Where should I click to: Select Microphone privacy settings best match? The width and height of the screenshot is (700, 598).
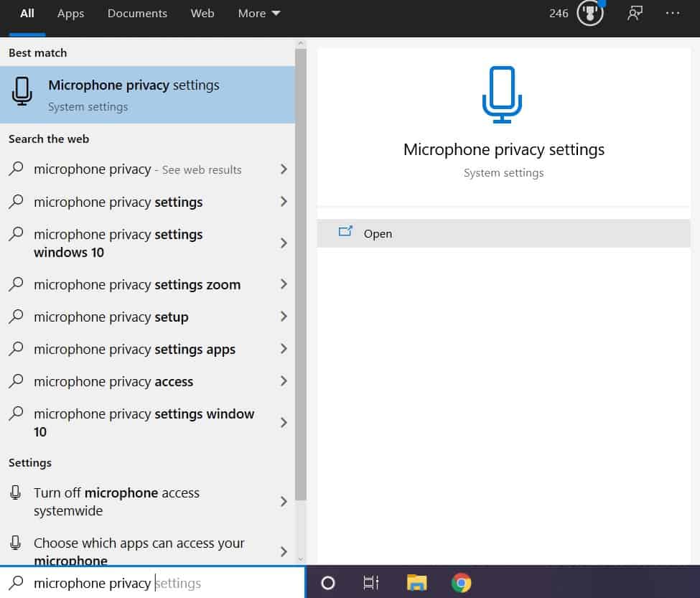coord(147,95)
